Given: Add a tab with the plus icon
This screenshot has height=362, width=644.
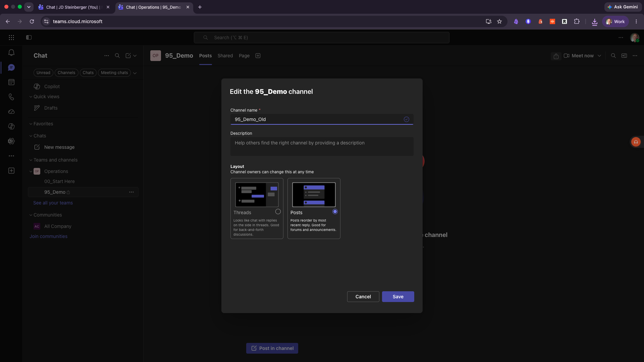Looking at the screenshot, I should click(258, 56).
